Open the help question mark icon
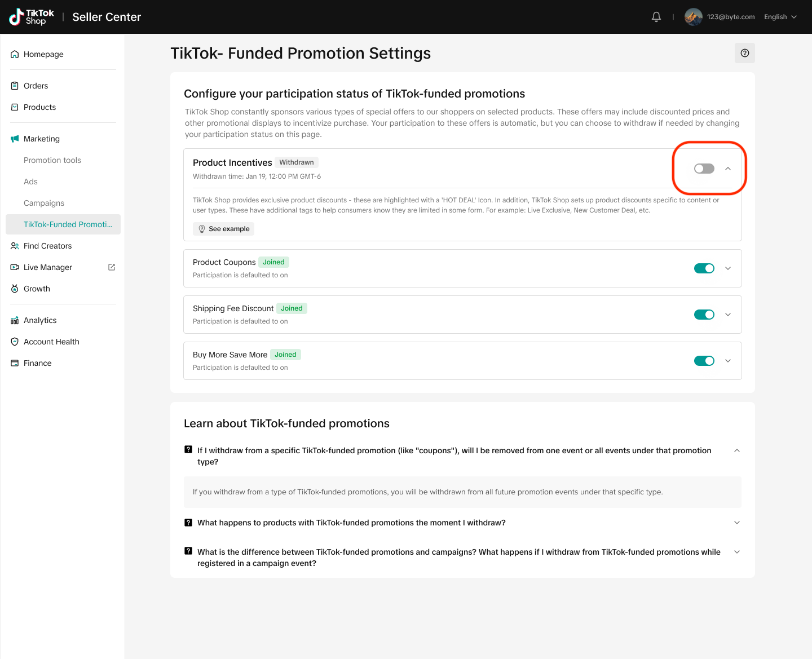This screenshot has height=659, width=812. (745, 53)
